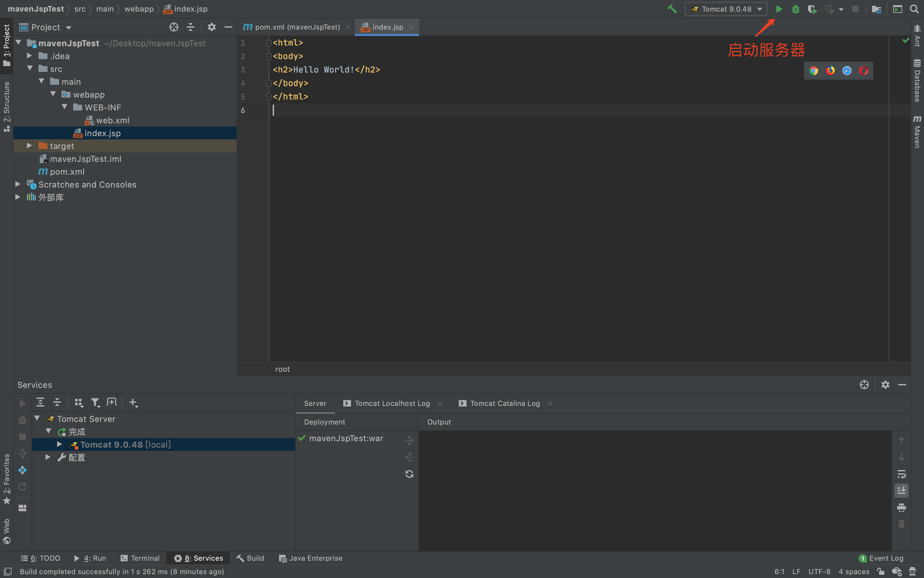The image size is (924, 578).
Task: Toggle soft-wrap in Output panel
Action: [x=902, y=474]
